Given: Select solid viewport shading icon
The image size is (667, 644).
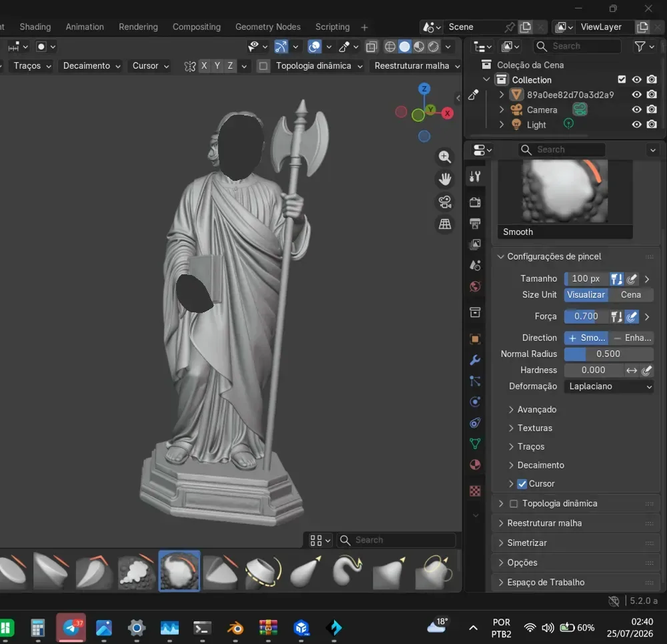Looking at the screenshot, I should [405, 47].
